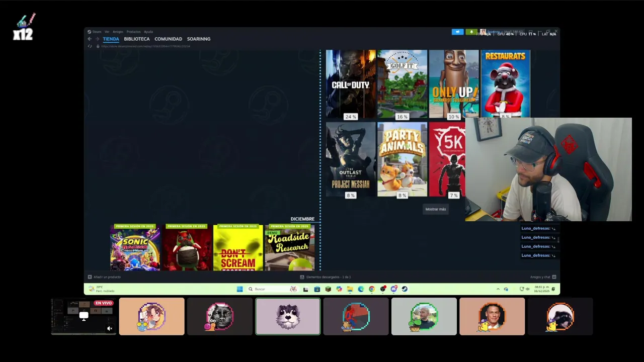Open the Restaurats game card
This screenshot has width=644, height=362.
505,83
